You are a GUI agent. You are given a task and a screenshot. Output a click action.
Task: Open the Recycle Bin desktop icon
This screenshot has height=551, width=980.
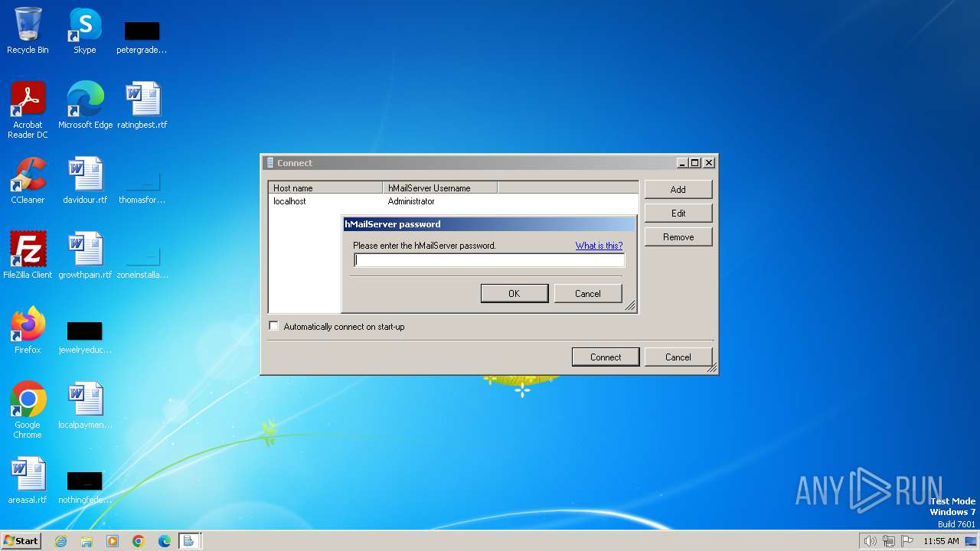coord(28,31)
